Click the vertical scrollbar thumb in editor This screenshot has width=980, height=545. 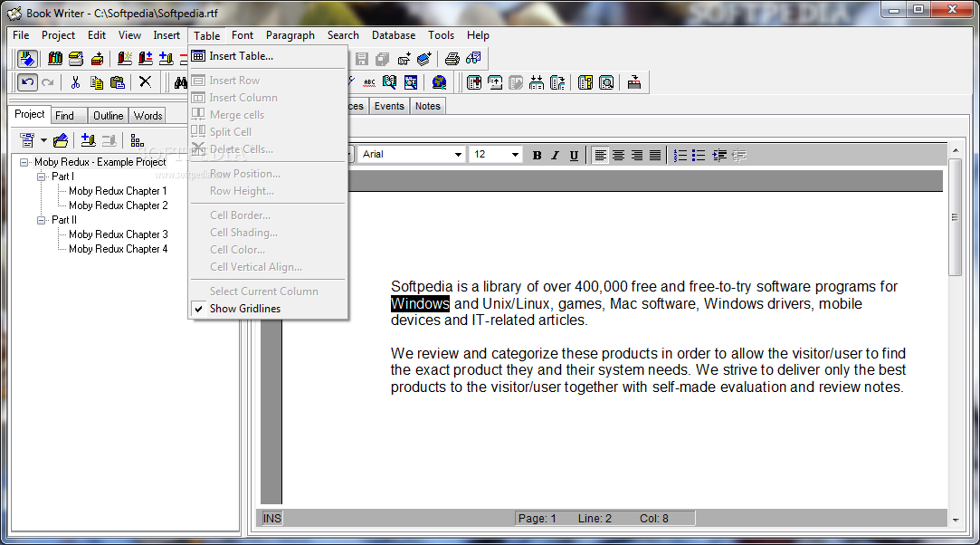tap(955, 217)
